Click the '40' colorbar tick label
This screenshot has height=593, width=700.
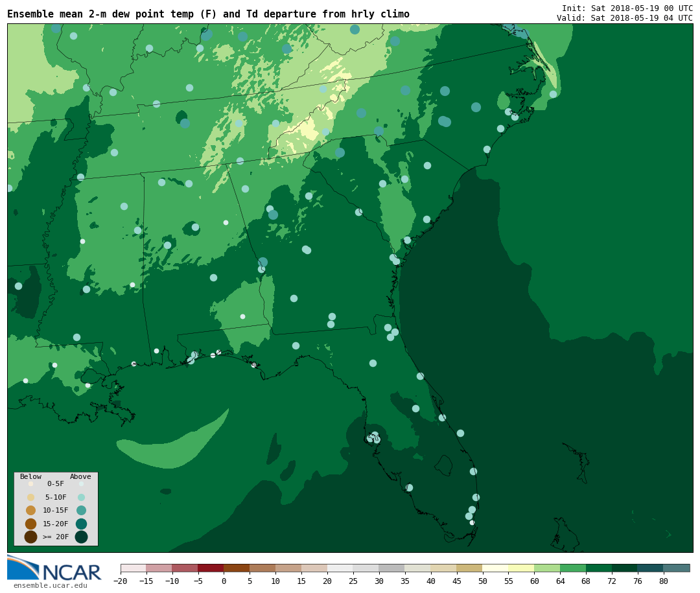click(x=431, y=581)
